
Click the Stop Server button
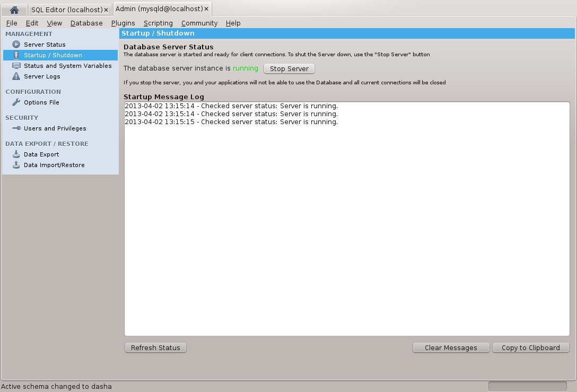(289, 69)
